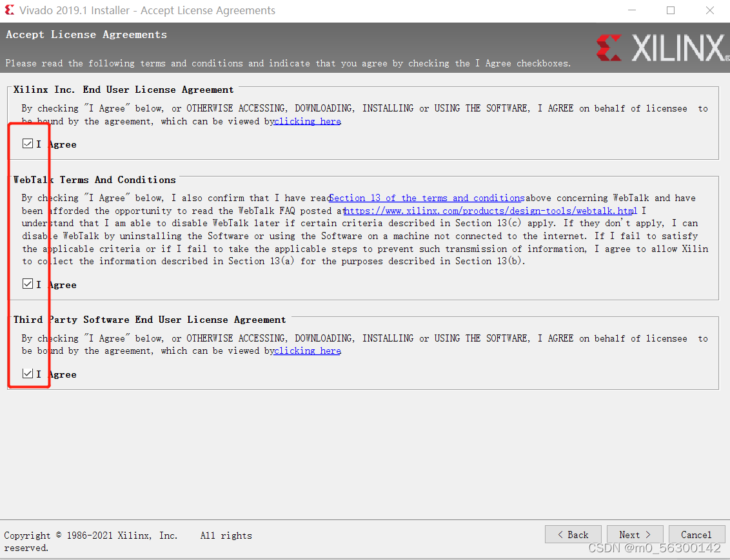730x560 pixels.
Task: Close the Vivado installer window
Action: click(709, 10)
